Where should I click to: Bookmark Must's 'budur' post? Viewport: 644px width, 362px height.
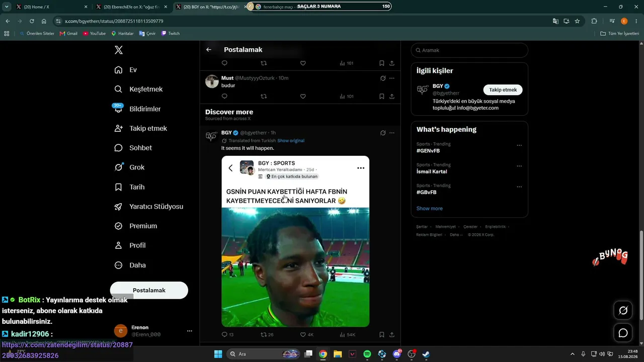381,96
